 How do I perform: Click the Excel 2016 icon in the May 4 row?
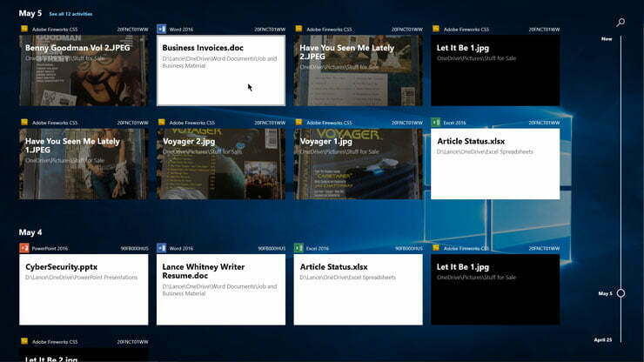[x=299, y=248]
